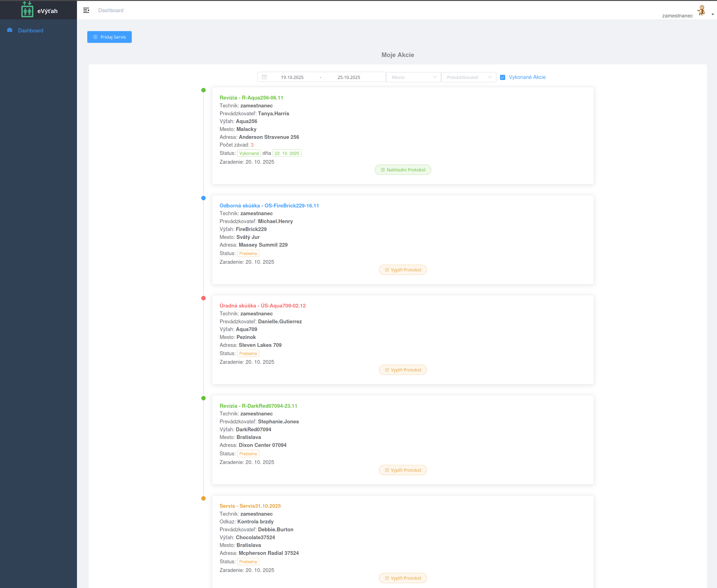Click Nahliadni Protokol for R-Aqua256
This screenshot has width=717, height=588.
pos(403,170)
